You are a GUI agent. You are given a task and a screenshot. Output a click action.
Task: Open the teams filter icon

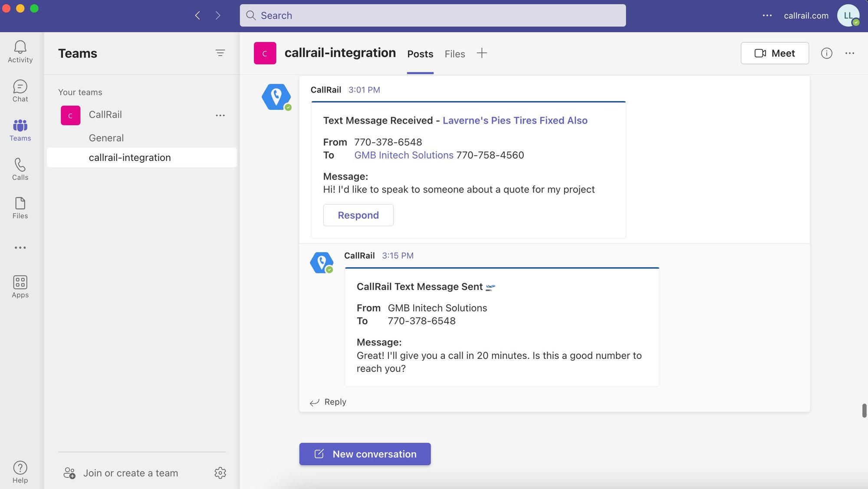(220, 53)
